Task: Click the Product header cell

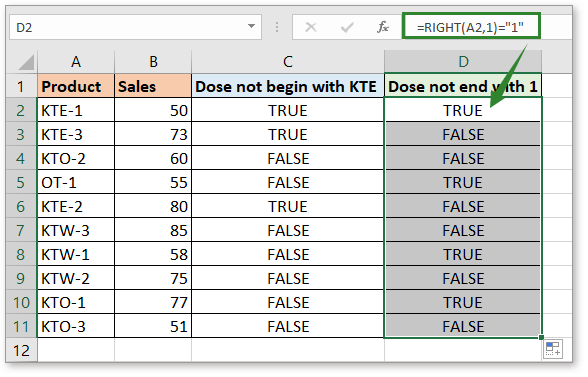Action: [x=76, y=86]
